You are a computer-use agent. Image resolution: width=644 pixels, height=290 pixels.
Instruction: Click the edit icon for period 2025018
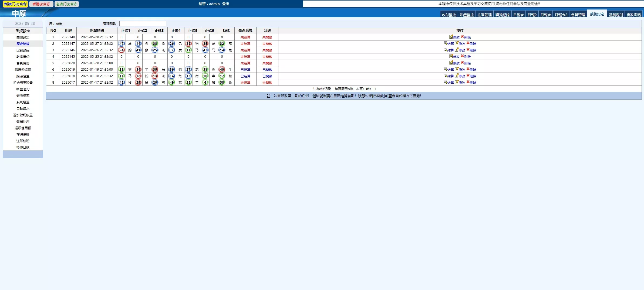click(x=457, y=76)
